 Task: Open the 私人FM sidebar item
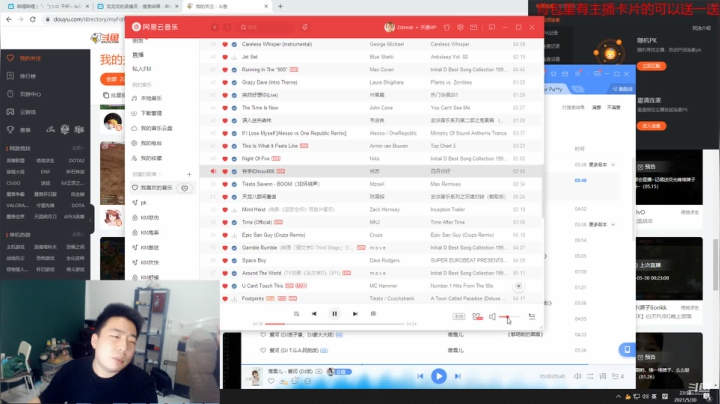(x=141, y=69)
